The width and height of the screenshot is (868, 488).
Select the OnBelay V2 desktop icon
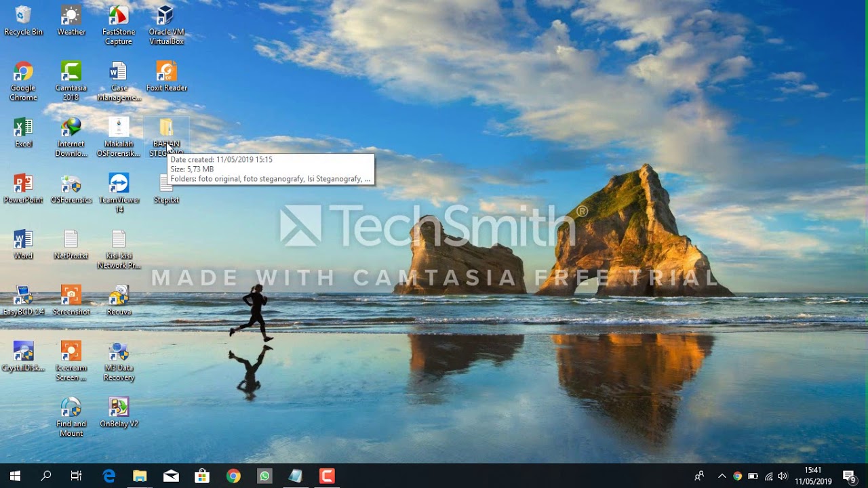[119, 413]
